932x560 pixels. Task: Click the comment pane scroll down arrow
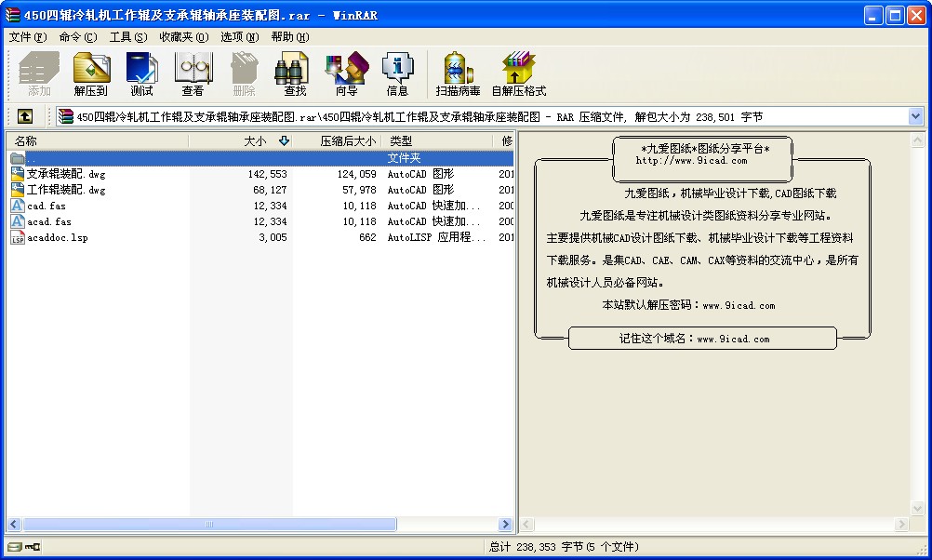[x=916, y=508]
